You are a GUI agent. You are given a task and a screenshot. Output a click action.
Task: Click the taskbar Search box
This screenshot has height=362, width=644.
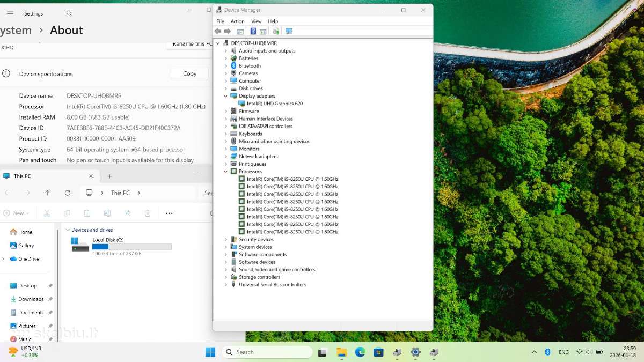(267, 352)
